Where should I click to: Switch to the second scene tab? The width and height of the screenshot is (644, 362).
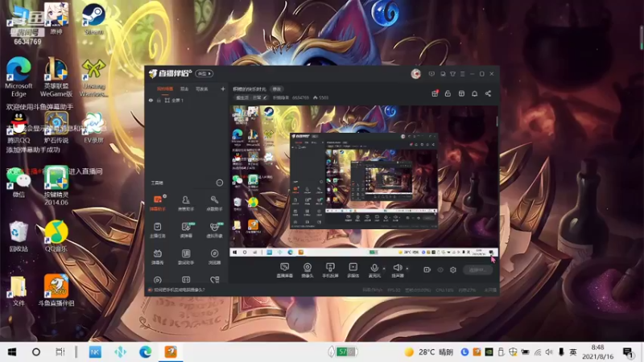click(x=184, y=89)
